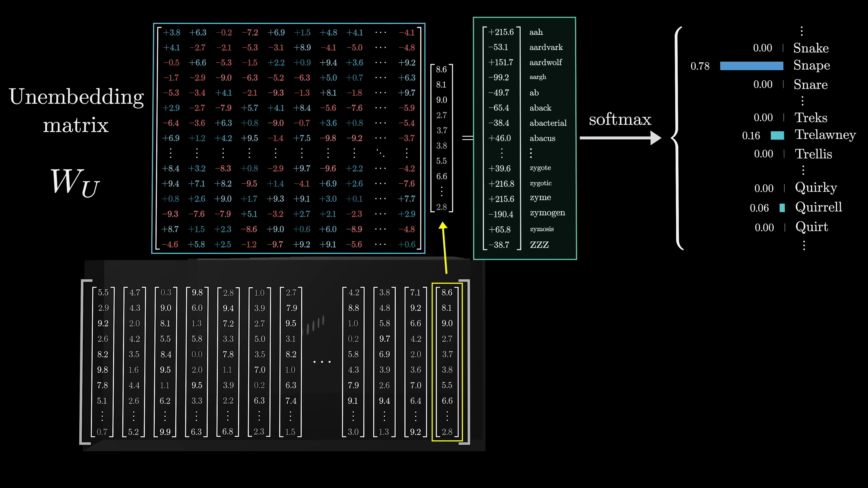Click the yellow arrow above highlighted vector

(x=444, y=248)
